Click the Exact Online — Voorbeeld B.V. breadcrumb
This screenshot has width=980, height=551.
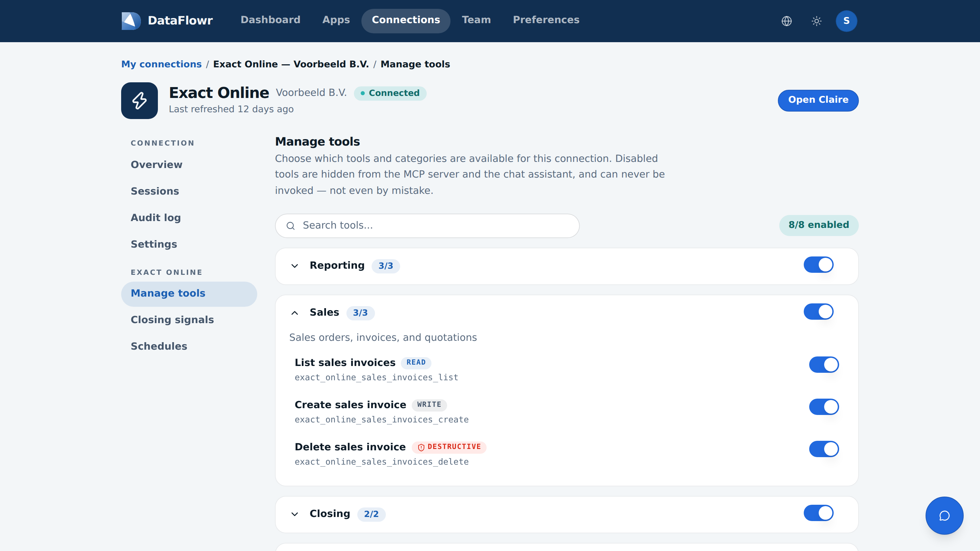point(291,64)
